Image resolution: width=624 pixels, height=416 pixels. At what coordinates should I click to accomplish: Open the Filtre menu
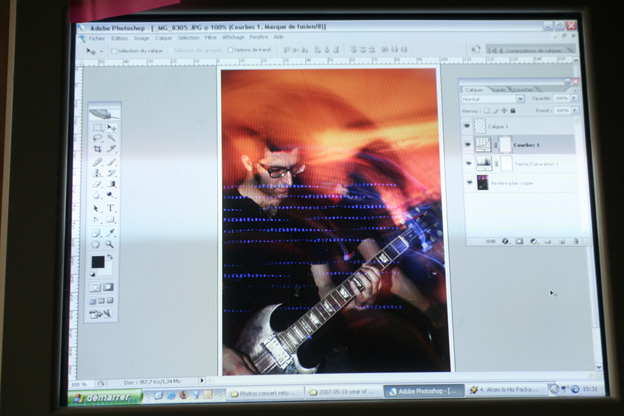point(211,37)
